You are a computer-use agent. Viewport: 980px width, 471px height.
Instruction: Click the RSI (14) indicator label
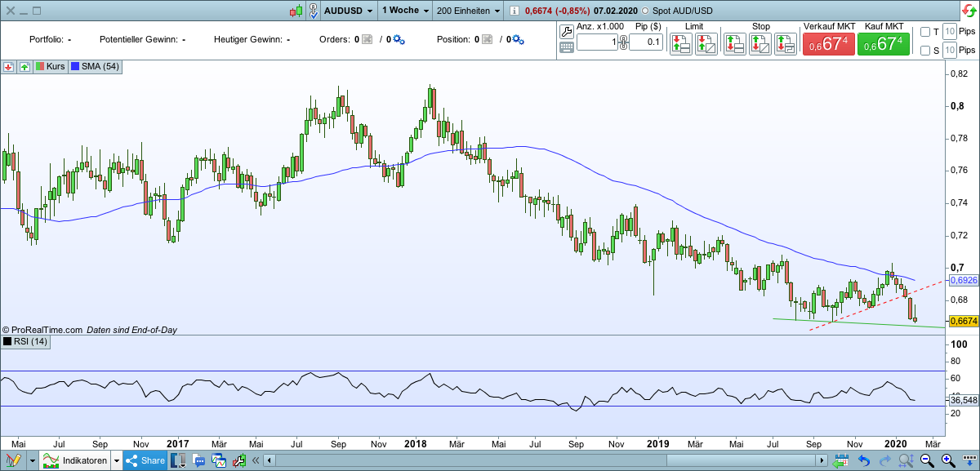(x=26, y=341)
